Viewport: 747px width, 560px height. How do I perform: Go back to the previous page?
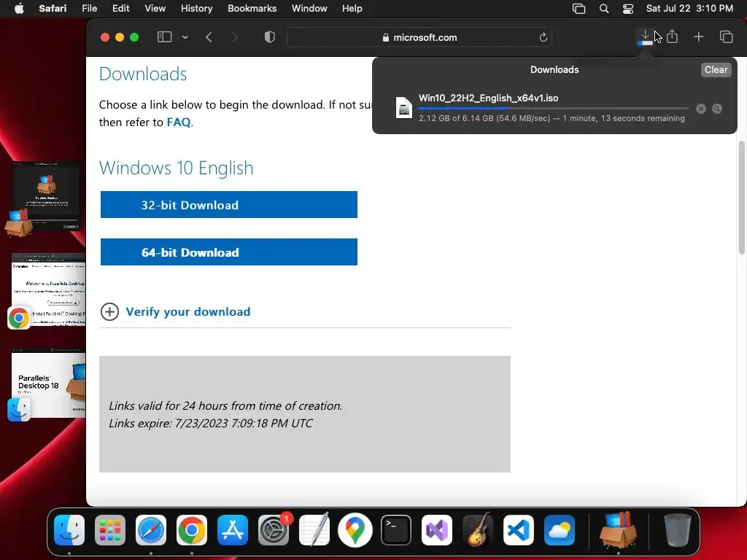point(209,37)
